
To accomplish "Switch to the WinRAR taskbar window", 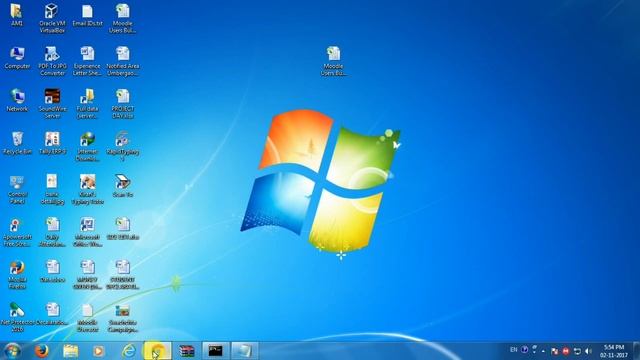I will (x=187, y=351).
